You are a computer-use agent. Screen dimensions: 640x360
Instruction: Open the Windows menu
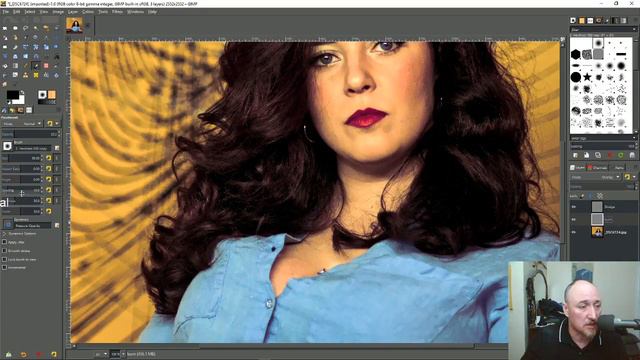pyautogui.click(x=135, y=12)
